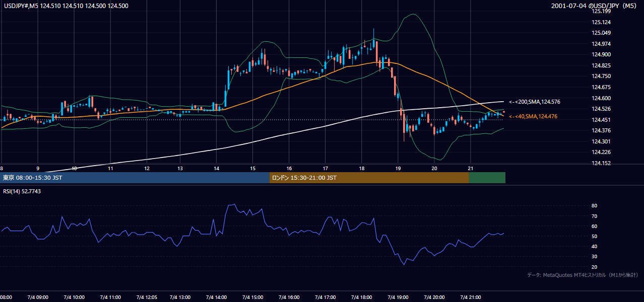The width and height of the screenshot is (644, 302).
Task: Click price axis value 124.152
Action: click(601, 163)
